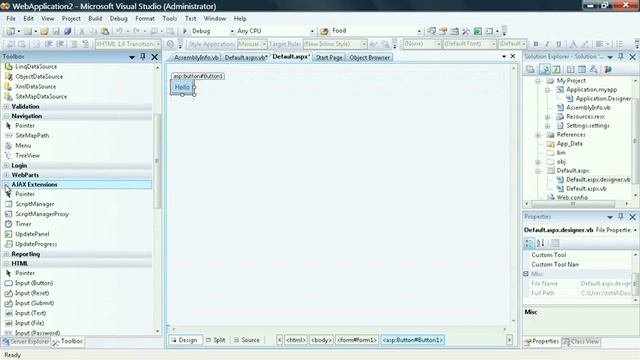Open the Any CPU platform dropdown
Screen dimensions: 640x360
click(312, 31)
